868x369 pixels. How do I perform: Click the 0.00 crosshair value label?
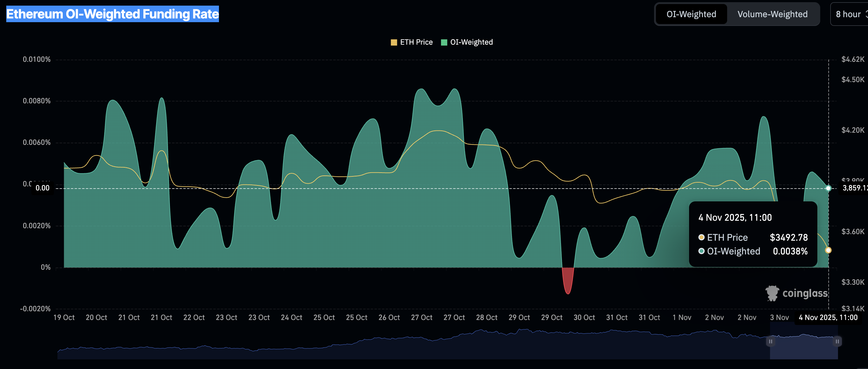(42, 188)
